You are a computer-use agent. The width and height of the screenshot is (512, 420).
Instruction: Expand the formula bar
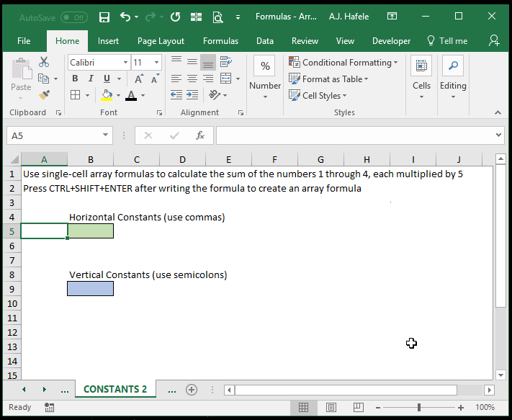(498, 135)
